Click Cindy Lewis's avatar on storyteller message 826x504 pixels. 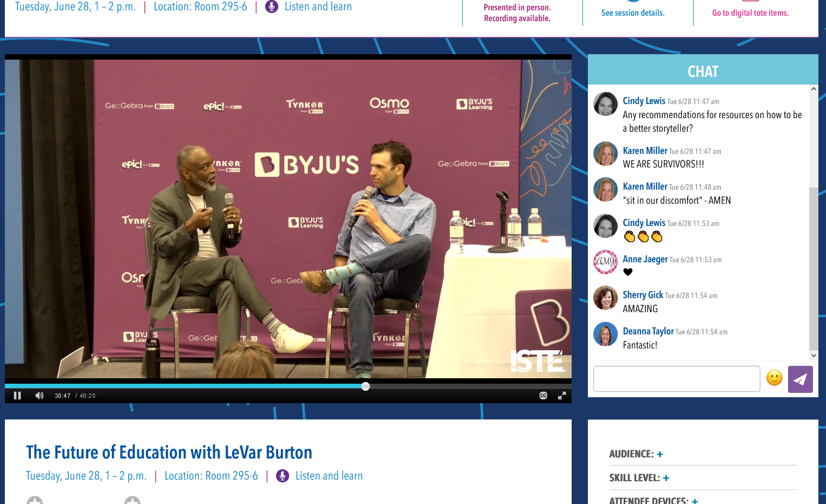click(606, 104)
